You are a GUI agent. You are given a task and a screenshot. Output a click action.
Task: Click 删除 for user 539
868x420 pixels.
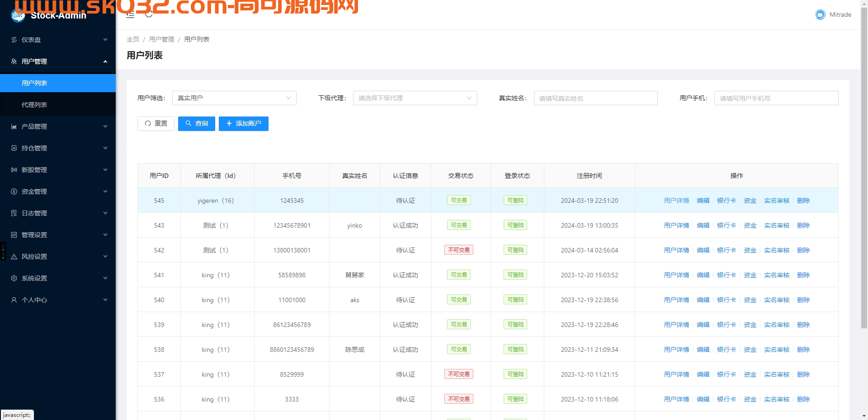[x=803, y=325]
